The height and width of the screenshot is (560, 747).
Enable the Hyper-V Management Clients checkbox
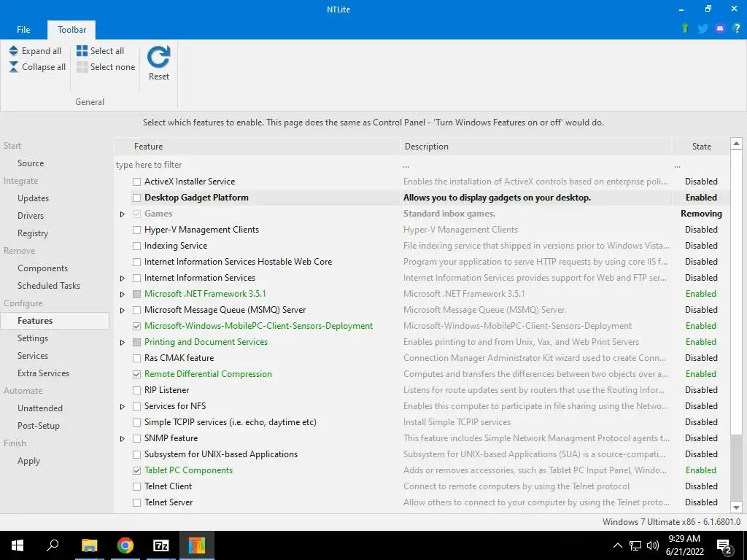click(136, 230)
